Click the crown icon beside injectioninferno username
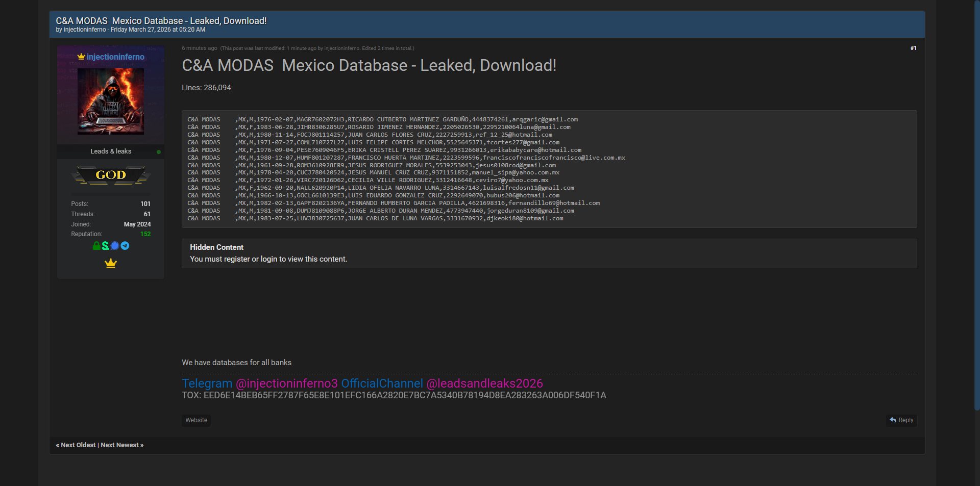Viewport: 980px width, 486px height. pos(81,57)
